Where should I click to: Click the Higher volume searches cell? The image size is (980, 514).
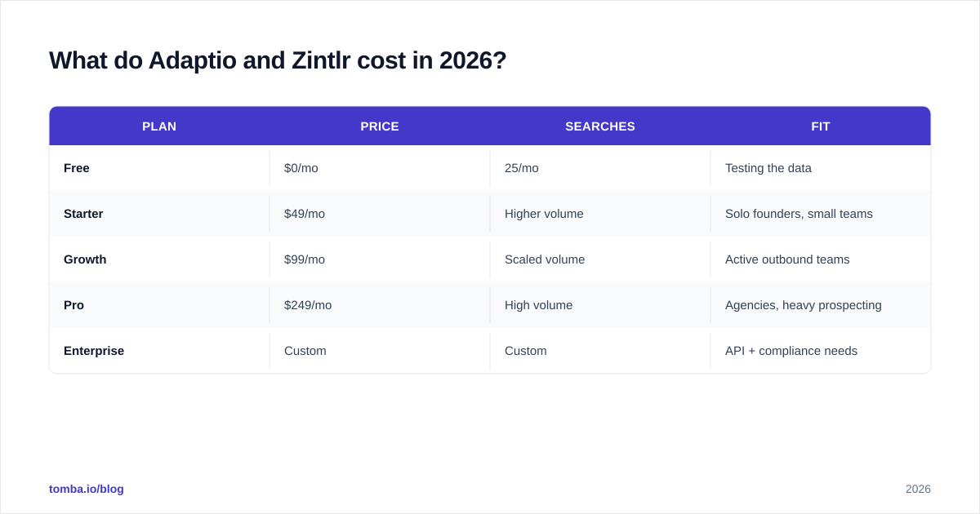[600, 214]
